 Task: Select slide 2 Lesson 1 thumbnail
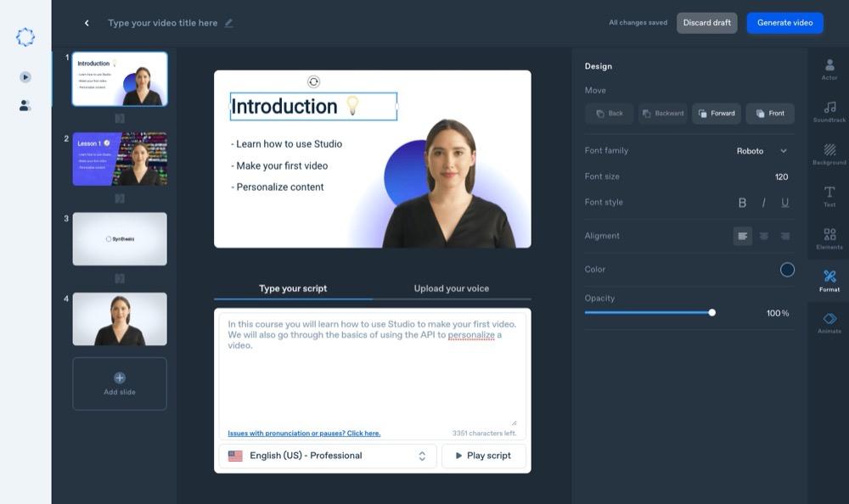pyautogui.click(x=120, y=159)
